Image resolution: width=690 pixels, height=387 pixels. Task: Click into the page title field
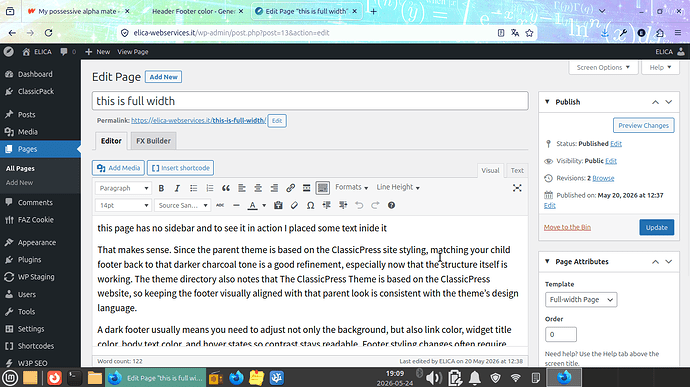click(x=310, y=101)
